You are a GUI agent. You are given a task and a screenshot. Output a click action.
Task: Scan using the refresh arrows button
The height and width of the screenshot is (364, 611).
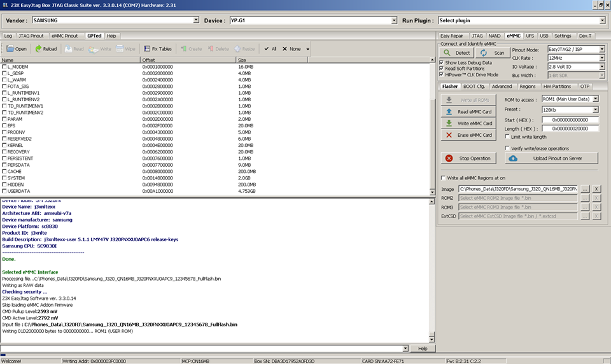pos(492,53)
